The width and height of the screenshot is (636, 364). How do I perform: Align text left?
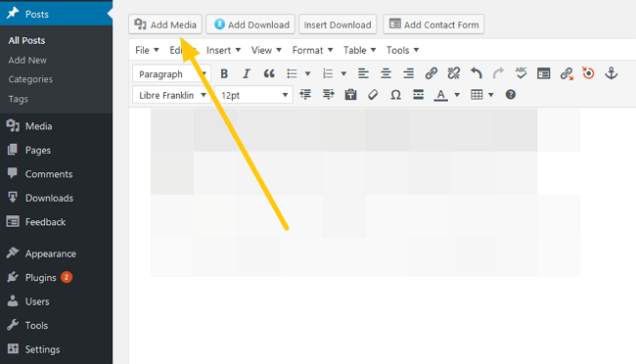tap(363, 73)
